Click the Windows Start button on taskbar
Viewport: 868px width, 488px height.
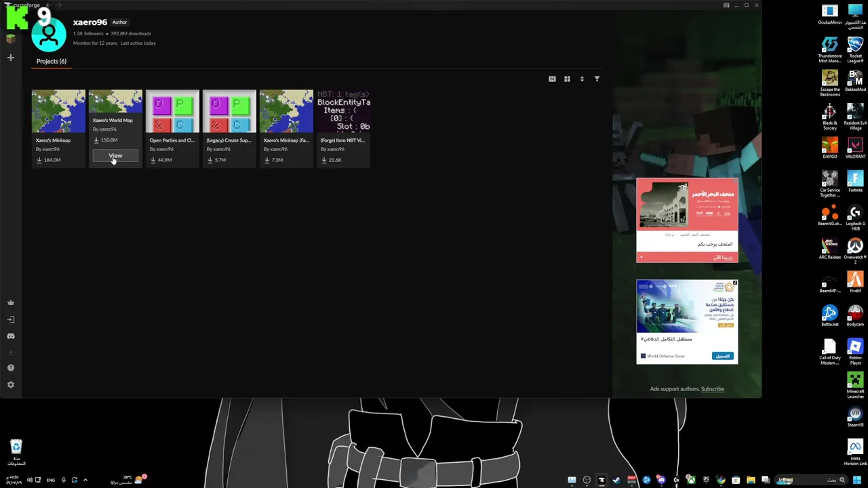[857, 481]
